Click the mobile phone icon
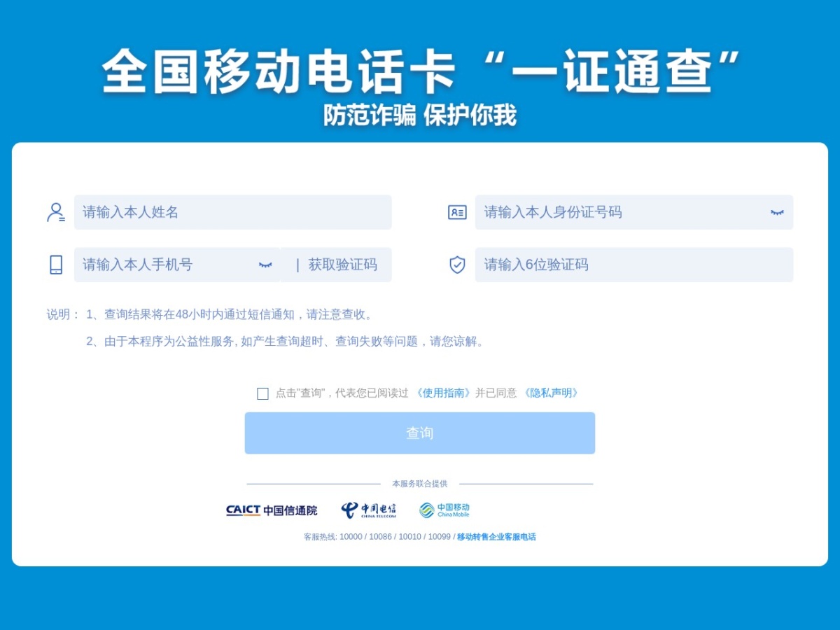The image size is (840, 630). tap(56, 265)
